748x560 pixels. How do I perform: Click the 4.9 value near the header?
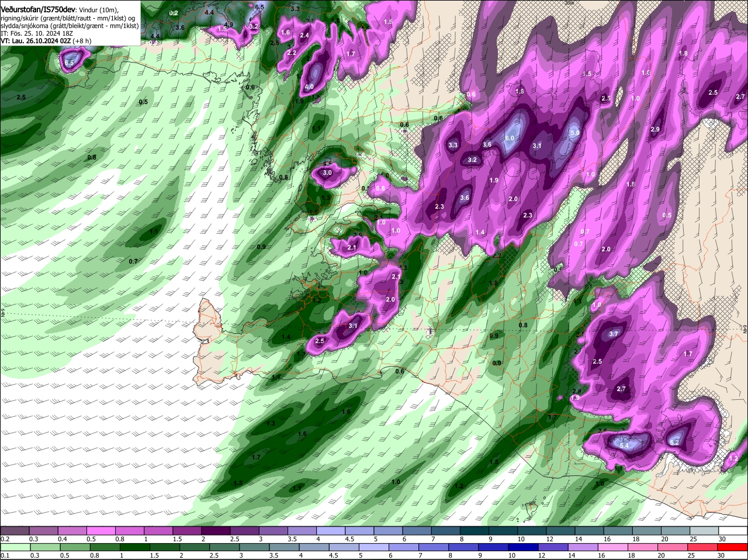point(228,25)
